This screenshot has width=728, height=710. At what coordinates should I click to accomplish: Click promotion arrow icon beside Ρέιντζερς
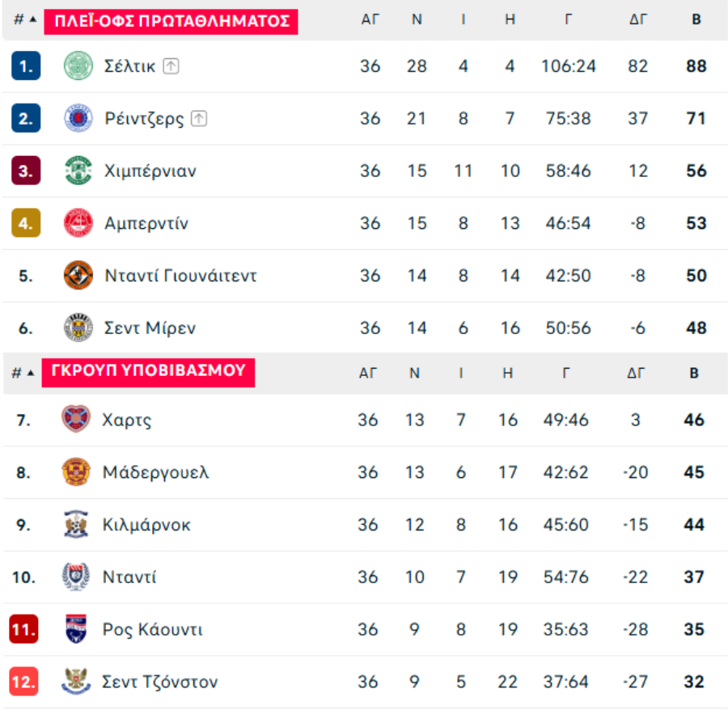pyautogui.click(x=199, y=119)
